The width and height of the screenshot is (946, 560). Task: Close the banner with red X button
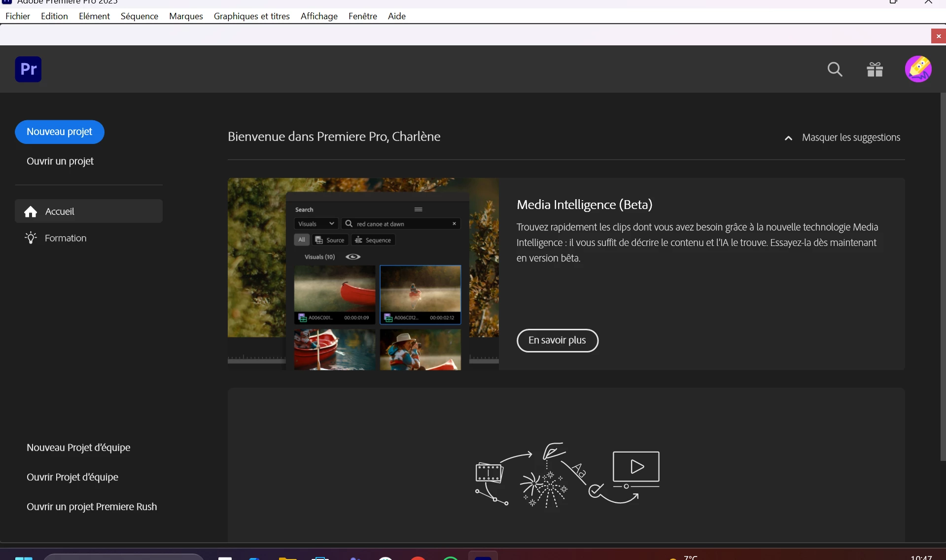pos(938,36)
